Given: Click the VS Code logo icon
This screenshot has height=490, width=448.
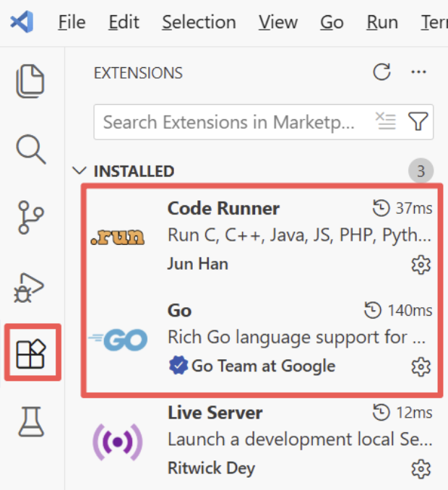Looking at the screenshot, I should point(22,22).
